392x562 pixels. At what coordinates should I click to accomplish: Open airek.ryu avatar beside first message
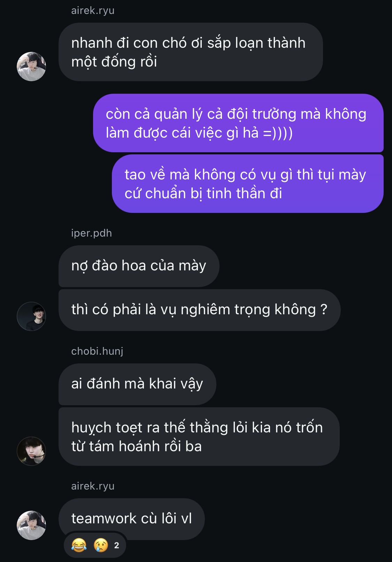[x=31, y=67]
